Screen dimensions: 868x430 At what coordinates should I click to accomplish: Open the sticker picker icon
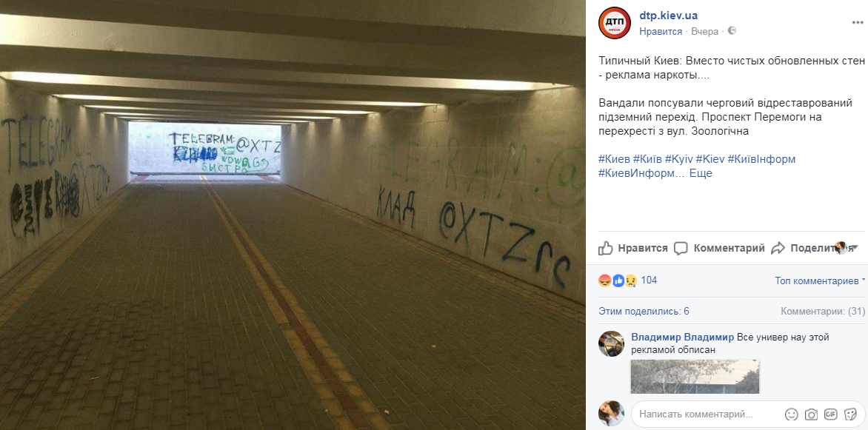[849, 414]
